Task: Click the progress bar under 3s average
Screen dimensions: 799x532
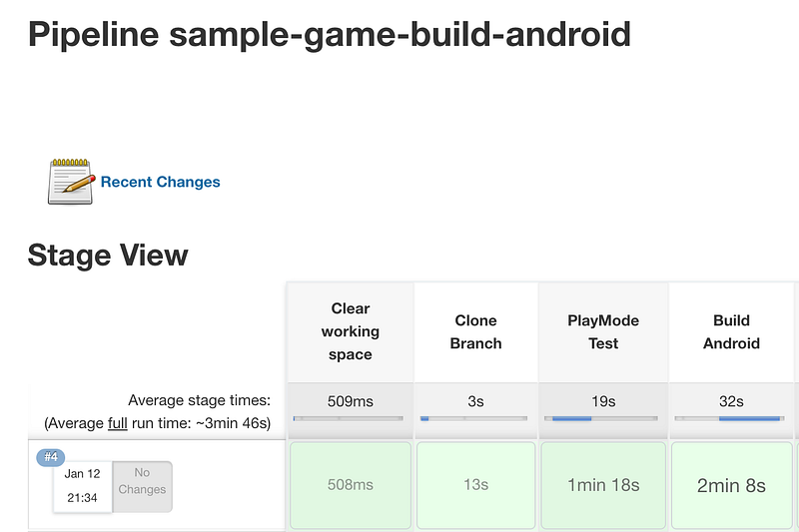Action: click(473, 418)
